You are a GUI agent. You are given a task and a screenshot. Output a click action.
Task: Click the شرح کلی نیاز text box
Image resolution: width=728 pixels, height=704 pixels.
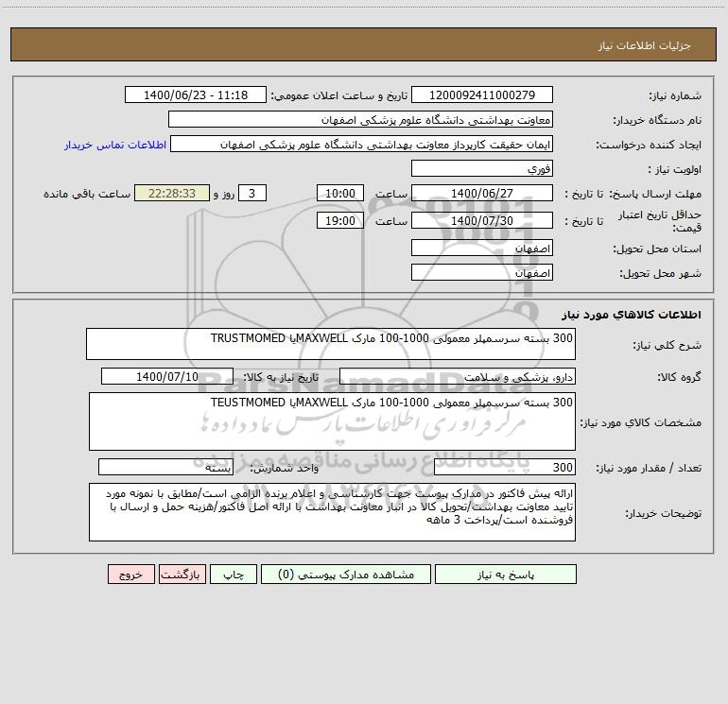331,344
